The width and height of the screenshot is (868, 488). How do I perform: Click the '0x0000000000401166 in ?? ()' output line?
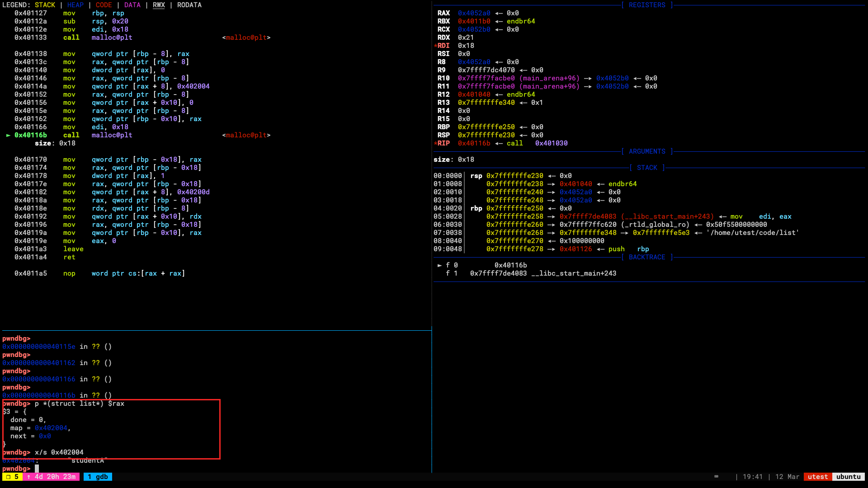tap(57, 379)
